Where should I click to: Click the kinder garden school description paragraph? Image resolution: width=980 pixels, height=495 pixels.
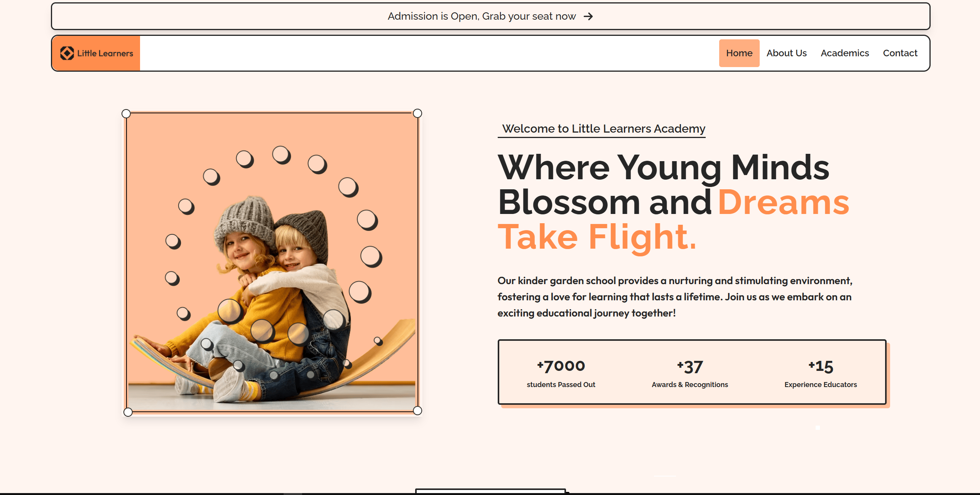(675, 297)
